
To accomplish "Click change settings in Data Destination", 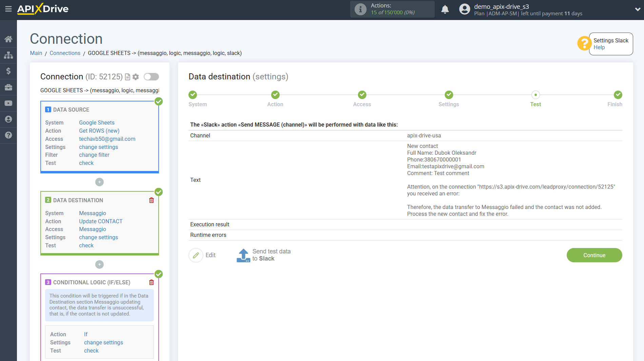I will tap(98, 237).
